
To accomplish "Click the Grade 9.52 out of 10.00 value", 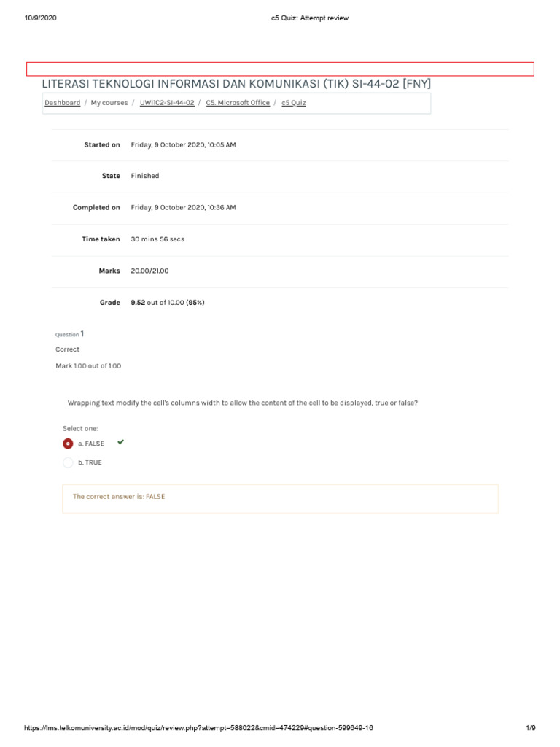I will tap(168, 303).
